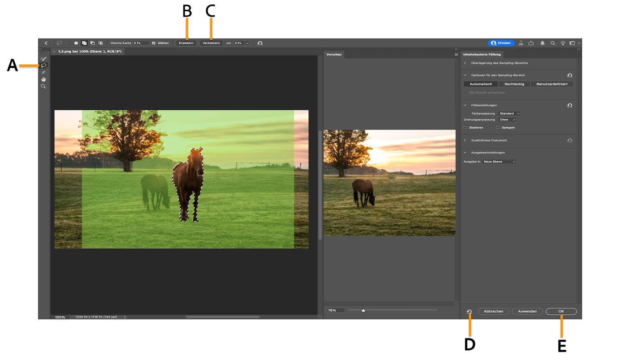Open the search icon in the top bar

click(x=553, y=43)
